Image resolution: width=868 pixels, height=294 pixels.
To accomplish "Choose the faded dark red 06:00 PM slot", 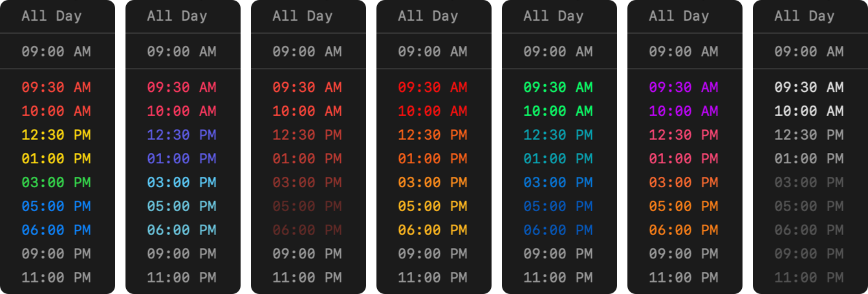I will point(307,230).
